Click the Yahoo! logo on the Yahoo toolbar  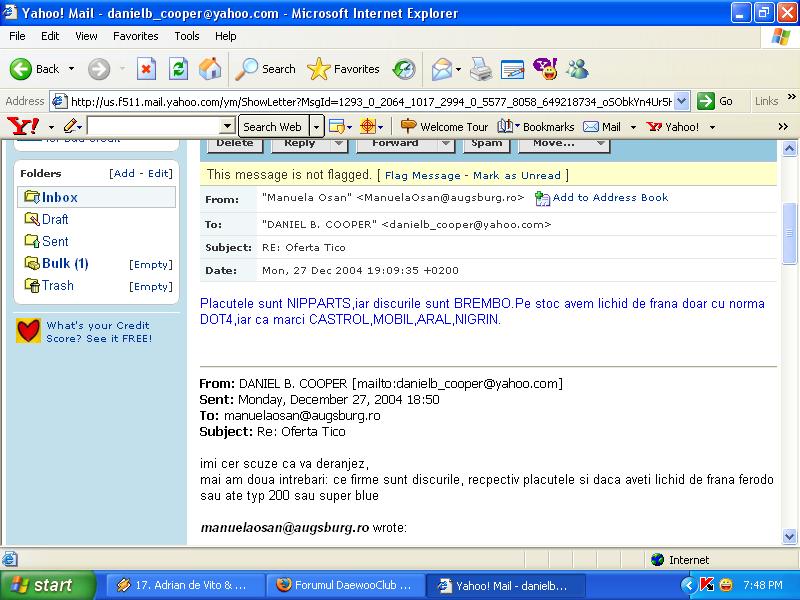pos(23,127)
